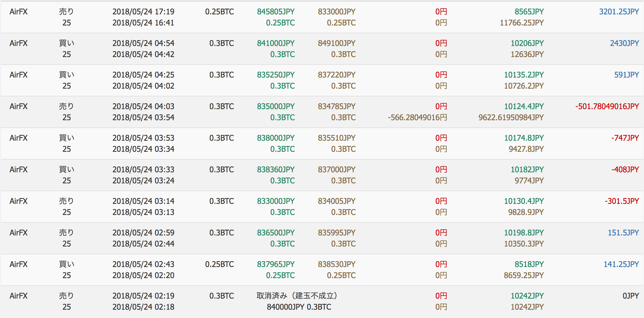The height and width of the screenshot is (318, 644).
Task: Click the 9622.61950984JPY margin value
Action: (511, 117)
